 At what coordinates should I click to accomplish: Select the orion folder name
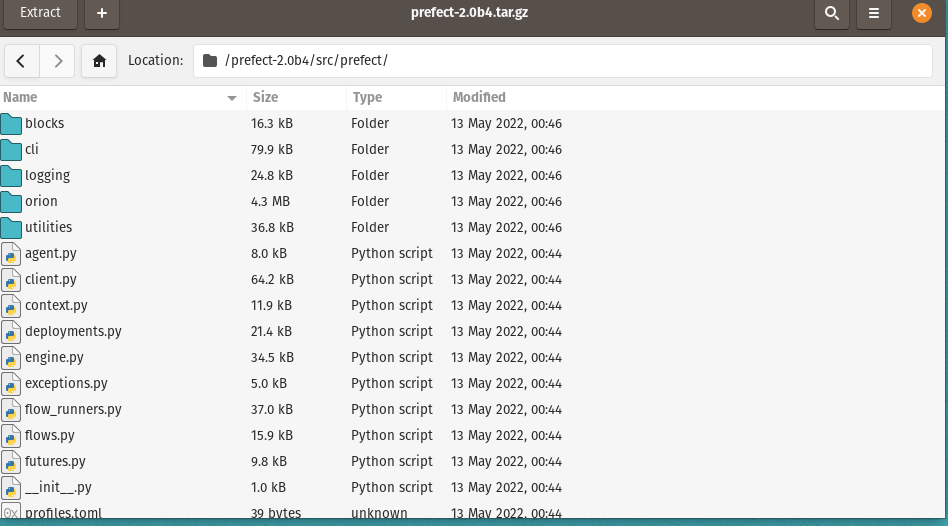tap(41, 201)
